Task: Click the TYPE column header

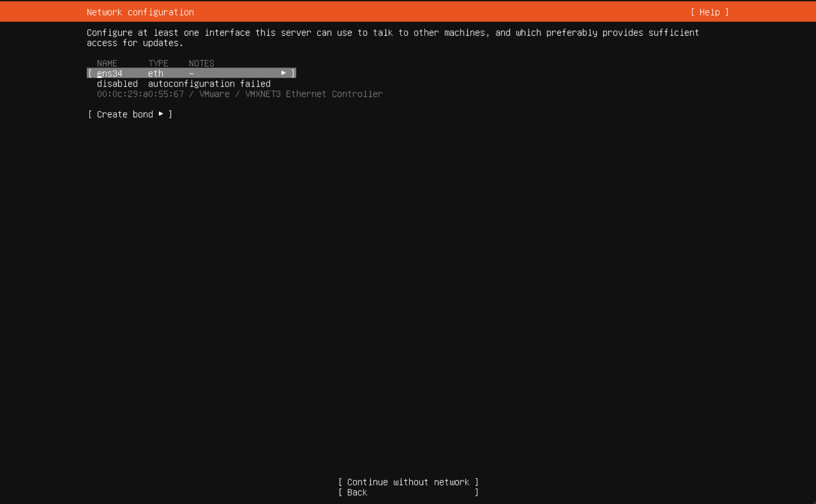Action: [158, 63]
